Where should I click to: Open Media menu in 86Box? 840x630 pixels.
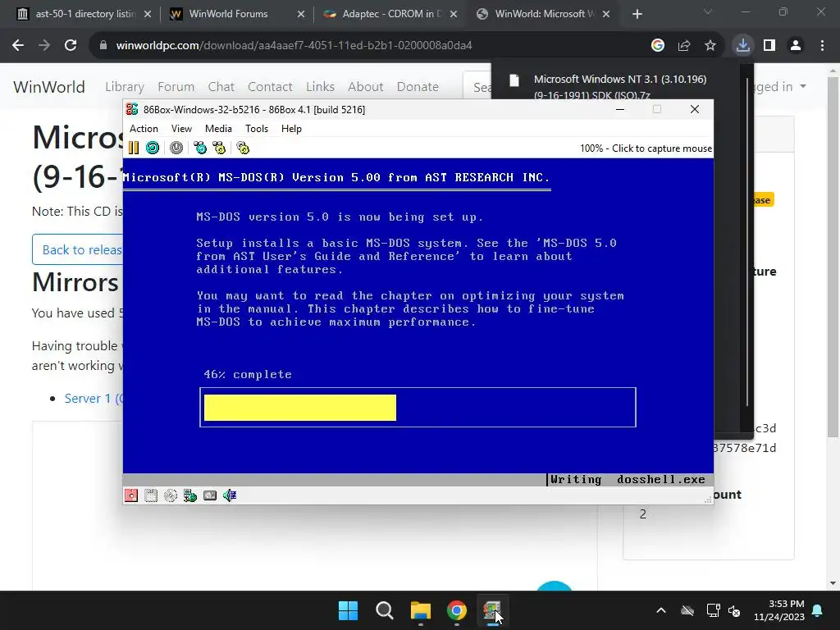click(218, 129)
